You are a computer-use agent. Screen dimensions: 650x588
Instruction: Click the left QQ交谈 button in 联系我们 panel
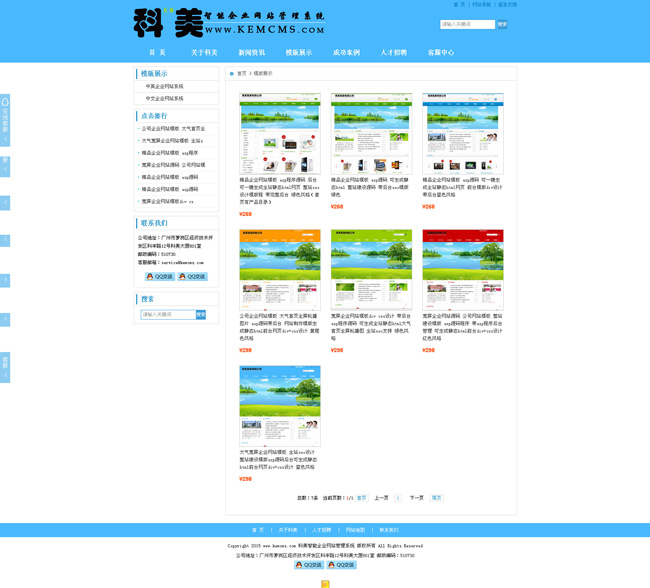pos(160,277)
